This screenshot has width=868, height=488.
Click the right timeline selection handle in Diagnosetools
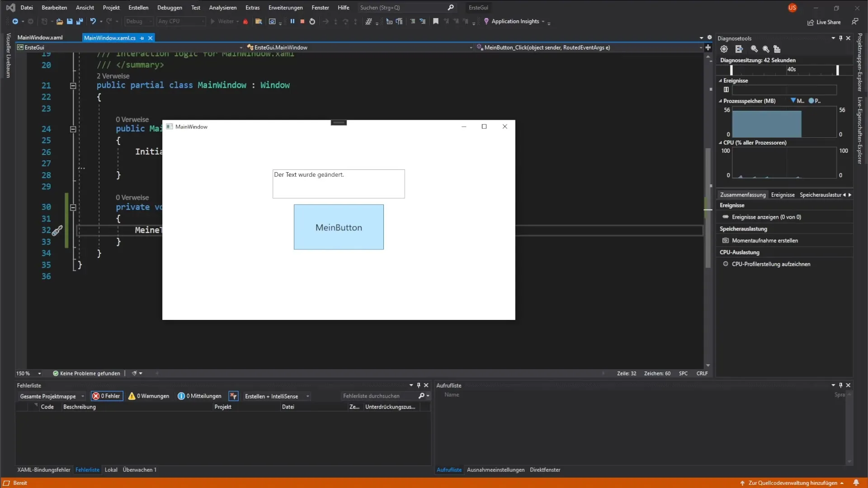click(837, 70)
